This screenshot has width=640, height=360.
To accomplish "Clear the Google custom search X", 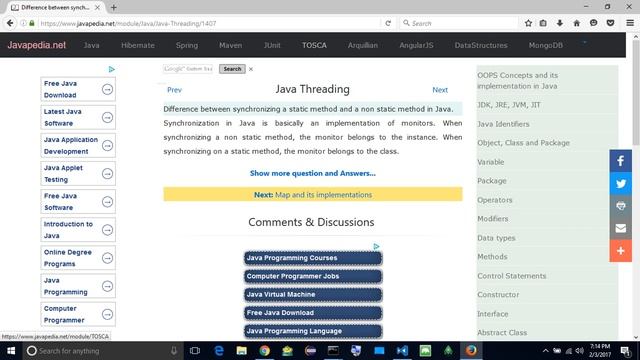I will [251, 69].
